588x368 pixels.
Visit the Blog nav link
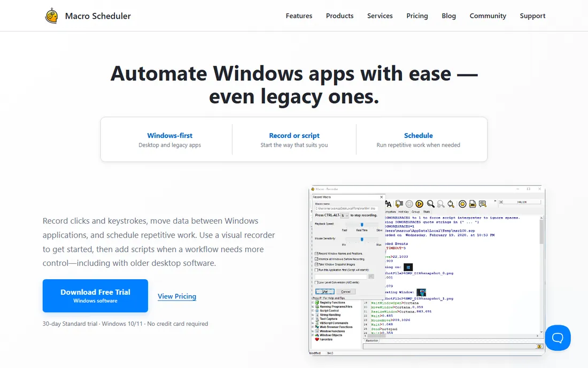(x=449, y=16)
